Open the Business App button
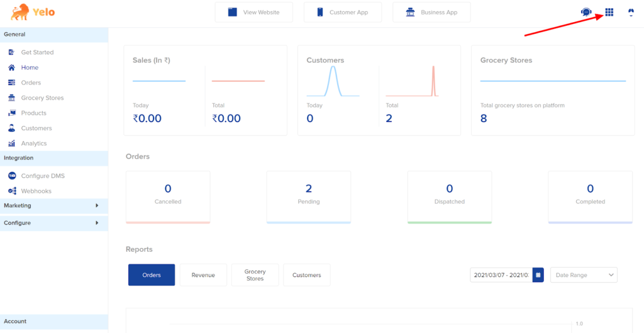Image resolution: width=644 pixels, height=333 pixels. tap(431, 13)
